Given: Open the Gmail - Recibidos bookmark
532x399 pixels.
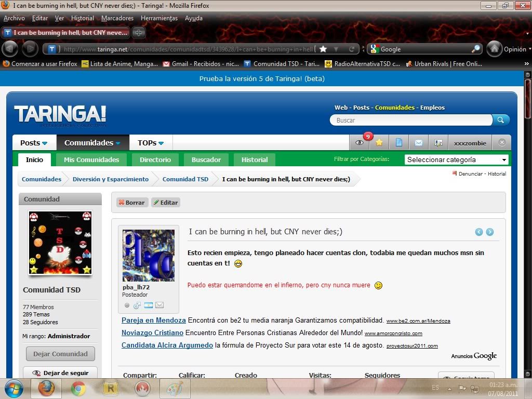Looking at the screenshot, I should click(x=201, y=64).
